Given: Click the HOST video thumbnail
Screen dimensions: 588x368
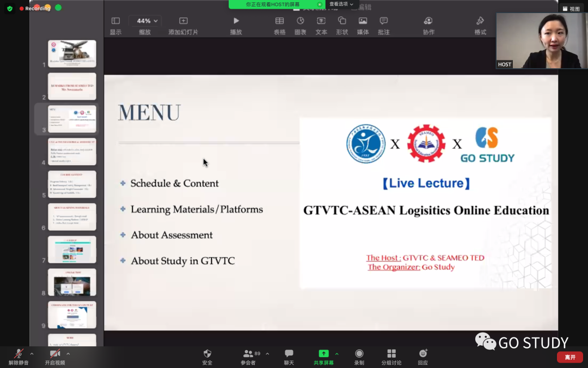Looking at the screenshot, I should point(542,41).
